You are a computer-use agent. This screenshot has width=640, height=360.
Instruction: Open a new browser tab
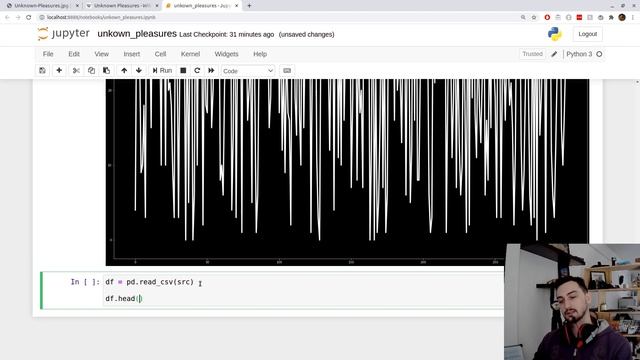coord(249,6)
